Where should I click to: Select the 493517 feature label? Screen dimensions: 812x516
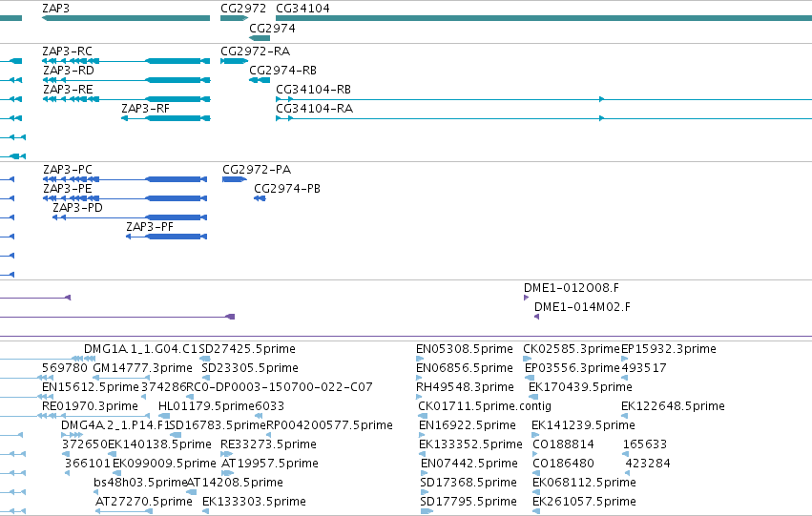pyautogui.click(x=644, y=368)
